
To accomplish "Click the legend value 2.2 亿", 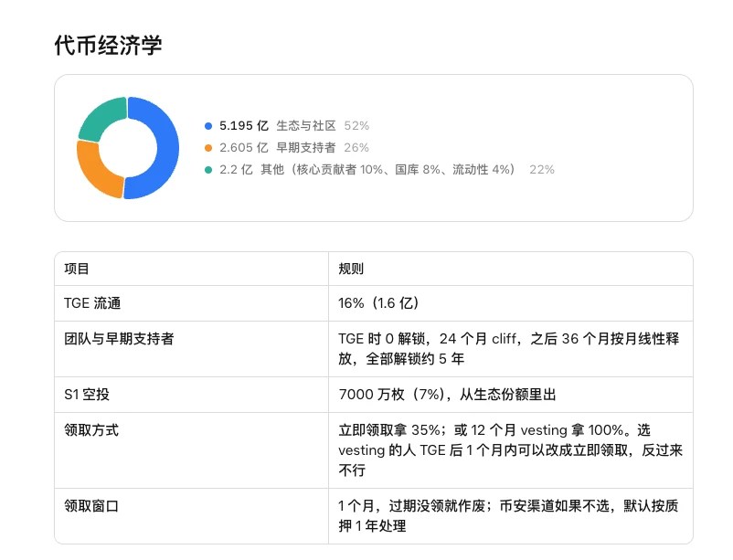I will click(236, 170).
